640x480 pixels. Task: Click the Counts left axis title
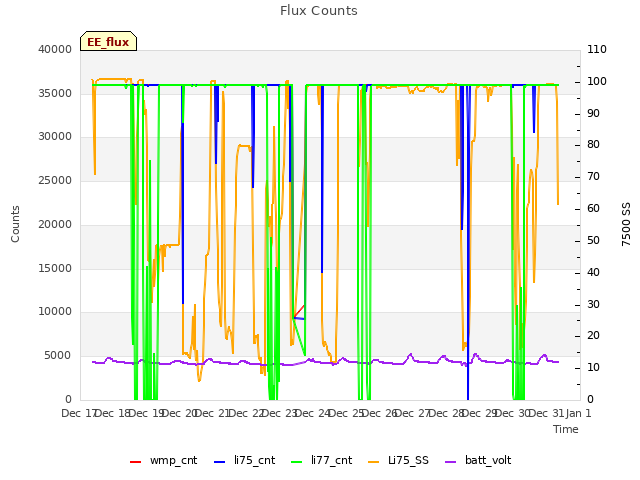pyautogui.click(x=15, y=224)
